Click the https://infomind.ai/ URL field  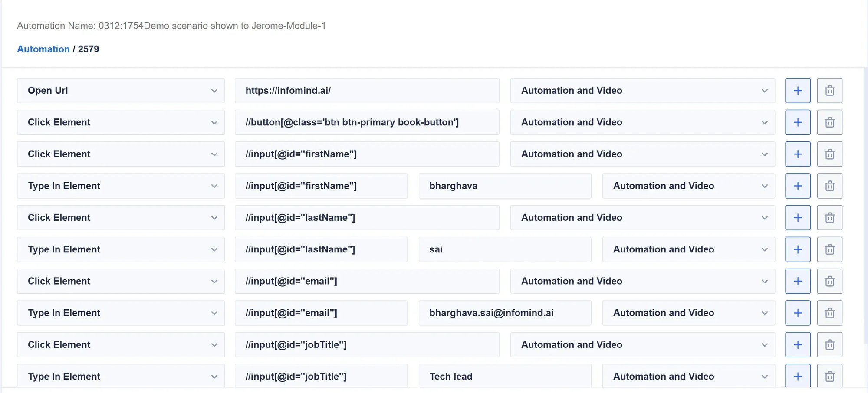pos(367,90)
